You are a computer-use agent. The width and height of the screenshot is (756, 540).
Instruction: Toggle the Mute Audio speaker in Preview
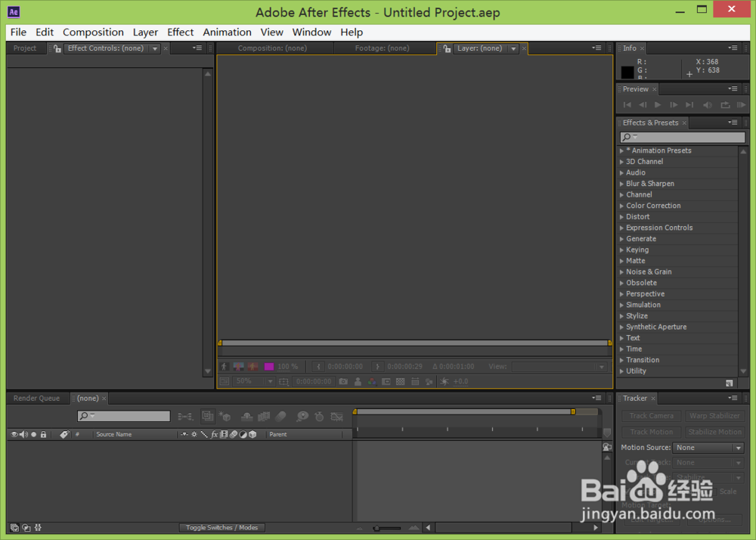pos(708,104)
